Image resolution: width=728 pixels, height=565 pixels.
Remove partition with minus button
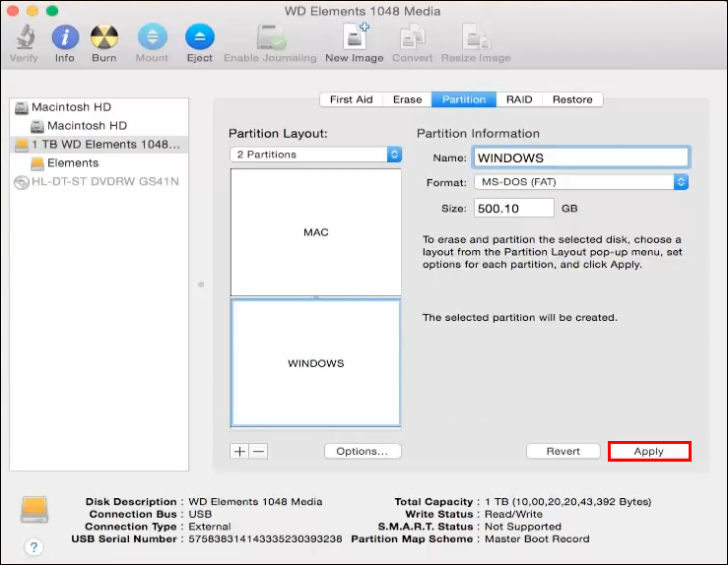coord(258,451)
